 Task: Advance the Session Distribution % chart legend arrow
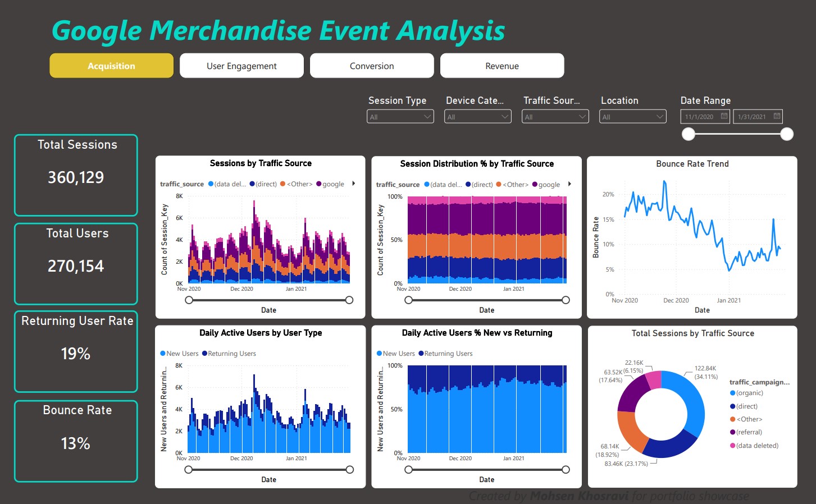[x=569, y=184]
